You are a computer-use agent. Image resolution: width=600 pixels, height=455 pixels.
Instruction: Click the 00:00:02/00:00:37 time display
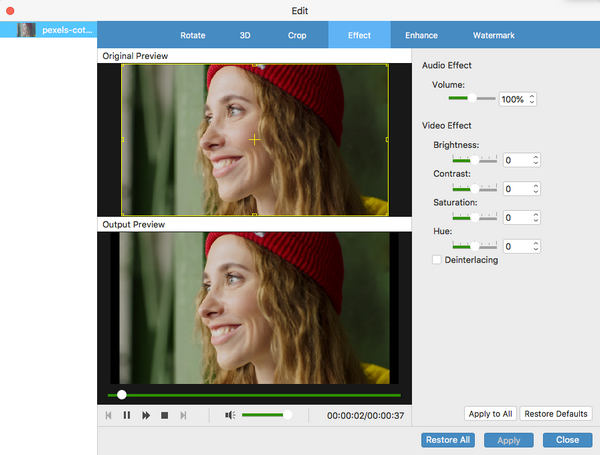click(x=365, y=416)
